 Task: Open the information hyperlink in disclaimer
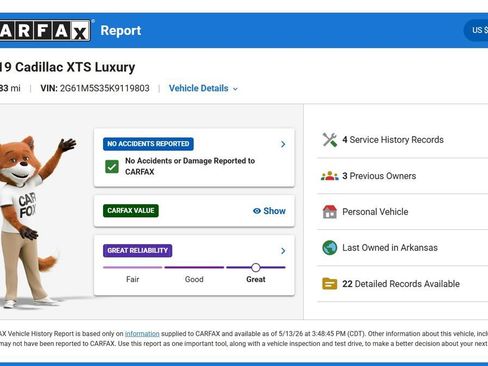point(142,334)
